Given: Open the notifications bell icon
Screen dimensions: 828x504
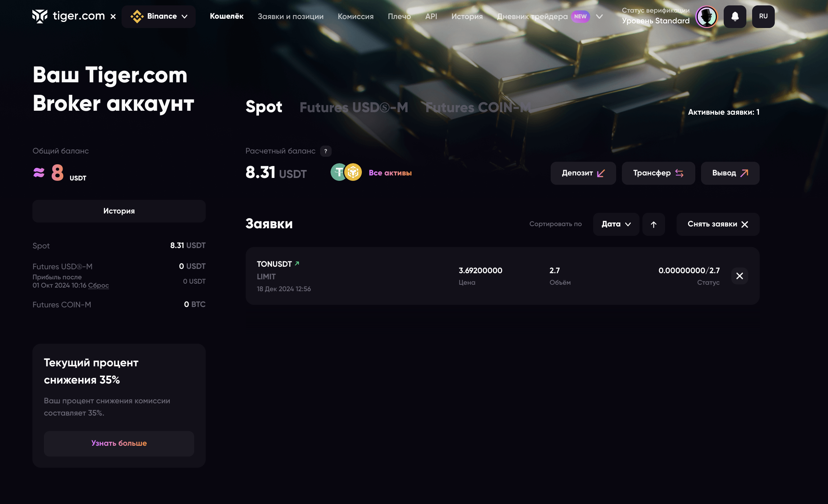Looking at the screenshot, I should [735, 17].
